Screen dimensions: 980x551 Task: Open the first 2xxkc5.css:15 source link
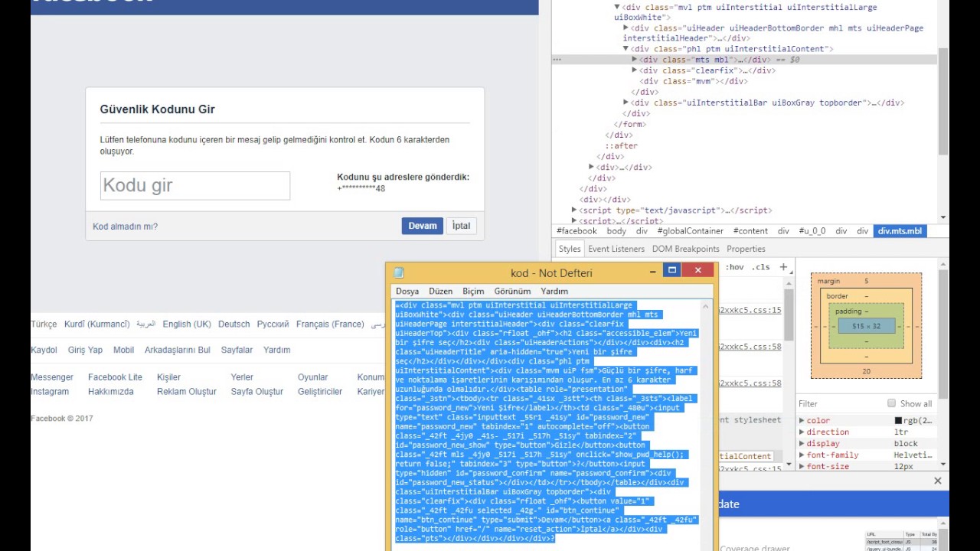click(749, 310)
